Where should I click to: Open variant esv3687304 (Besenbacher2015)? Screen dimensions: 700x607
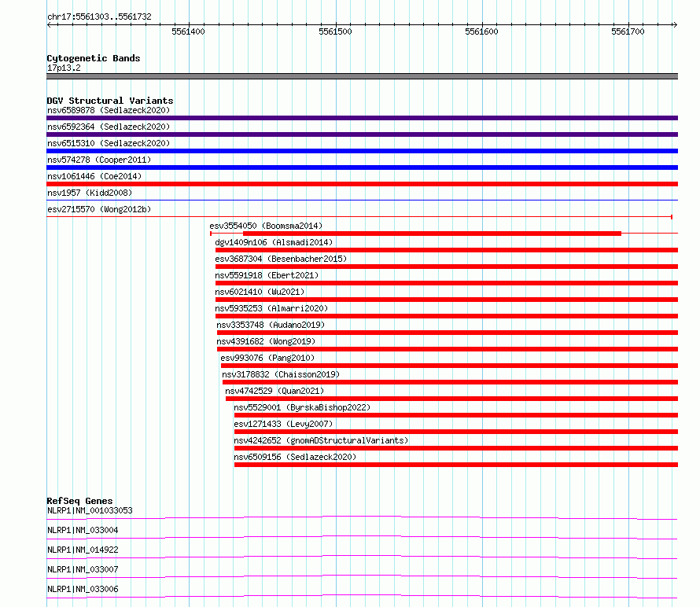281,259
